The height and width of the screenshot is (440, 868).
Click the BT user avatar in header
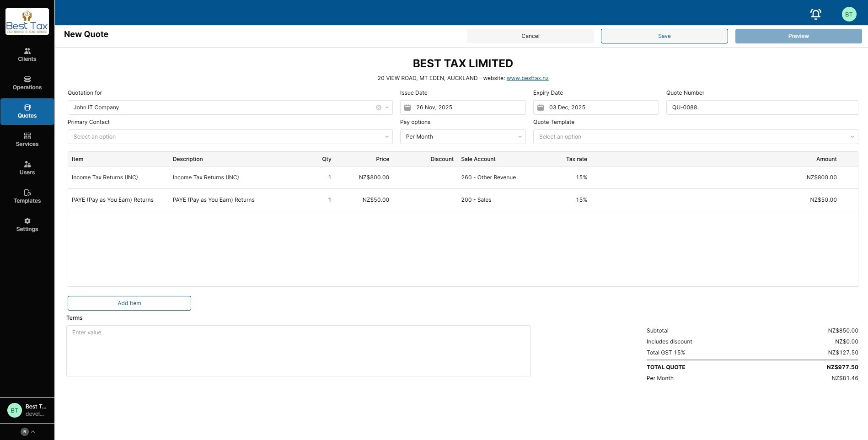click(x=849, y=14)
